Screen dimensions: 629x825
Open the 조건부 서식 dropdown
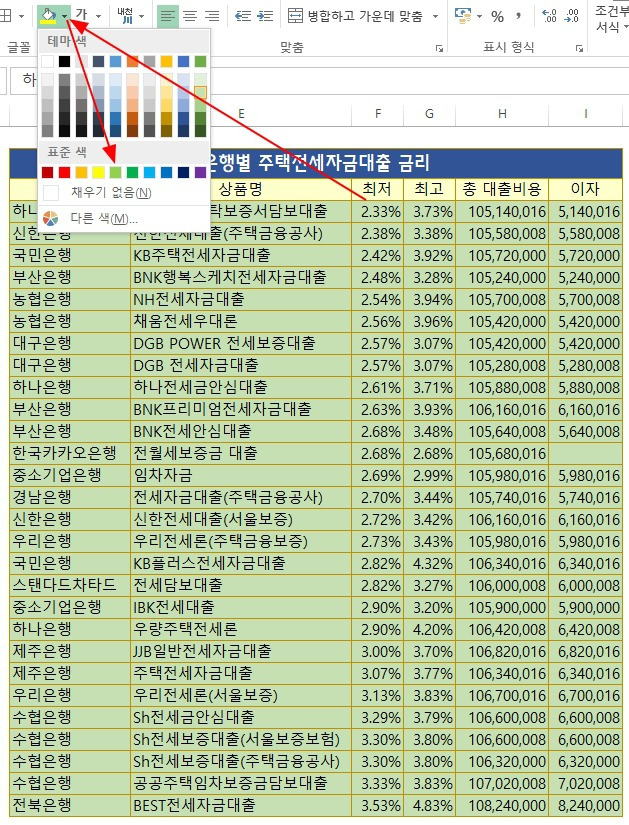pyautogui.click(x=611, y=18)
